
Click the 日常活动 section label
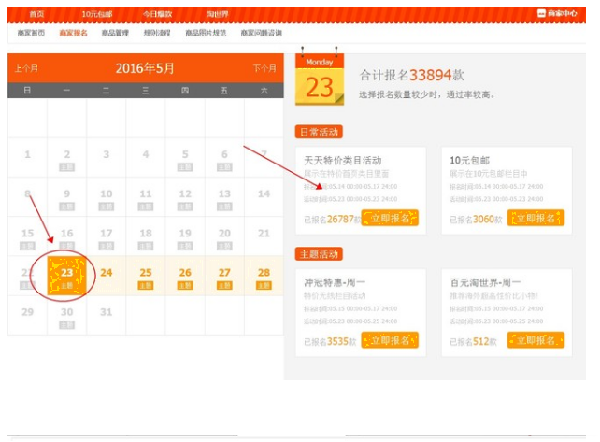pyautogui.click(x=318, y=132)
